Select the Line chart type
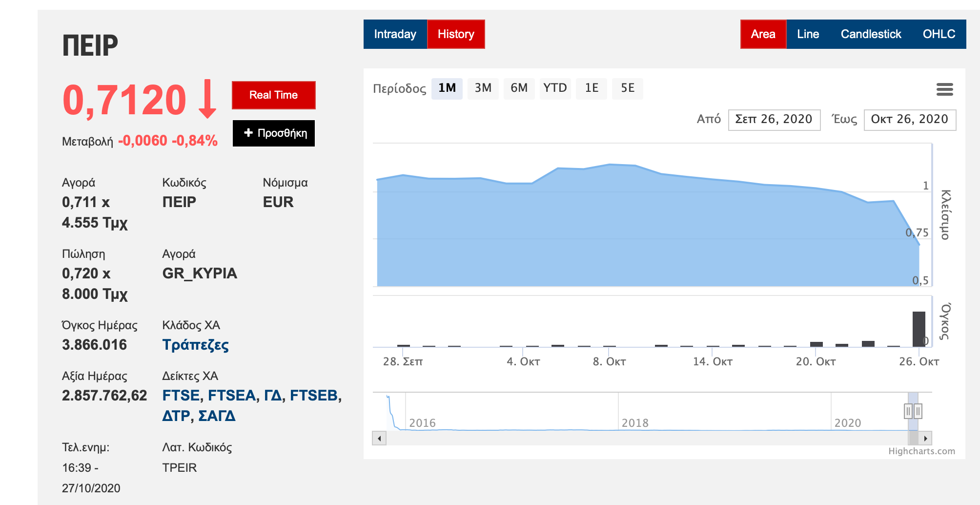Screen dimensions: 980x505 (x=808, y=34)
